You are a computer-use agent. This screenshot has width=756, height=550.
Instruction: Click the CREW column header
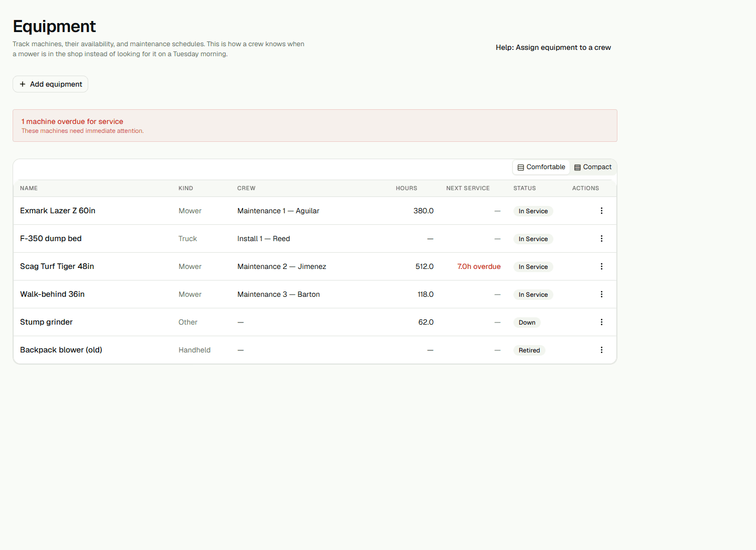246,188
